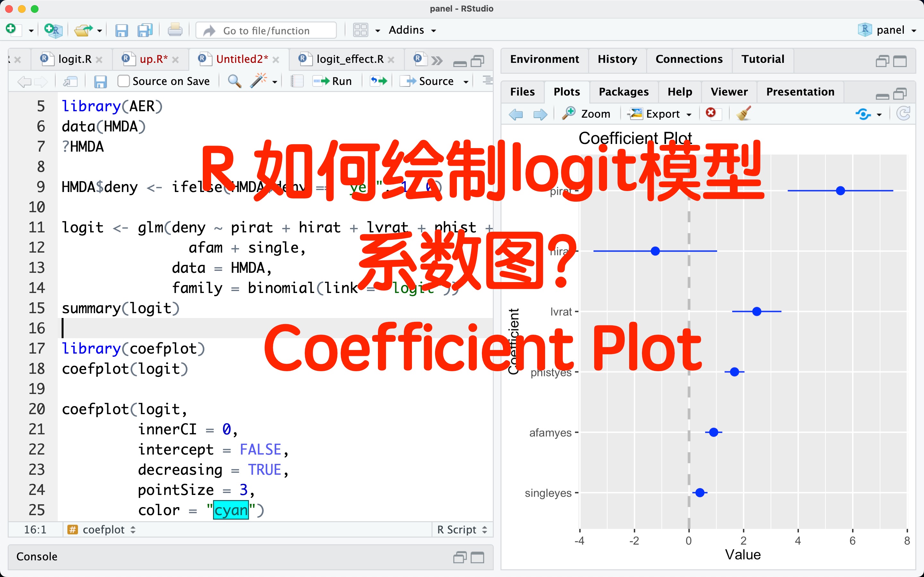
Task: Click Go to file/function input field
Action: (x=269, y=30)
